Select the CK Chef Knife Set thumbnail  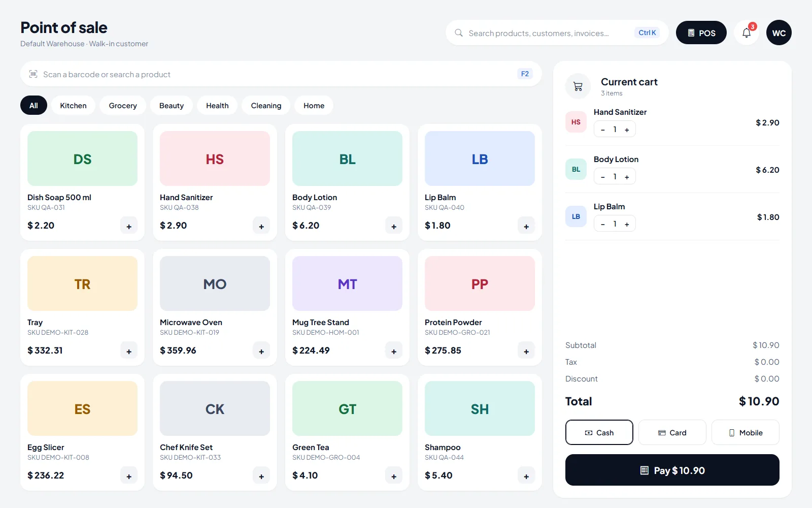point(215,408)
